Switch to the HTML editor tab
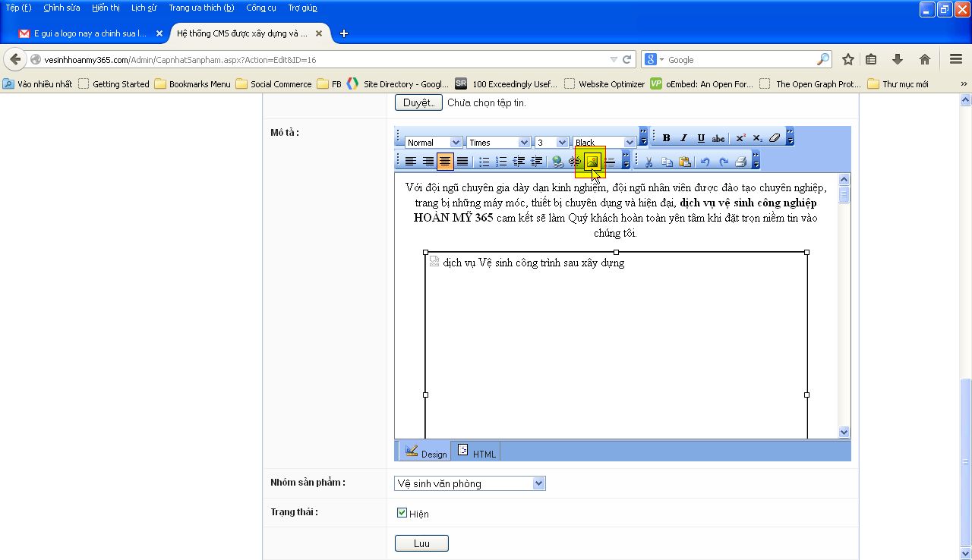 coord(477,451)
